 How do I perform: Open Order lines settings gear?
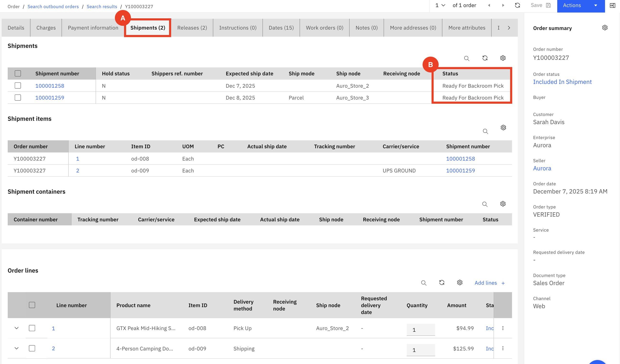click(x=460, y=283)
